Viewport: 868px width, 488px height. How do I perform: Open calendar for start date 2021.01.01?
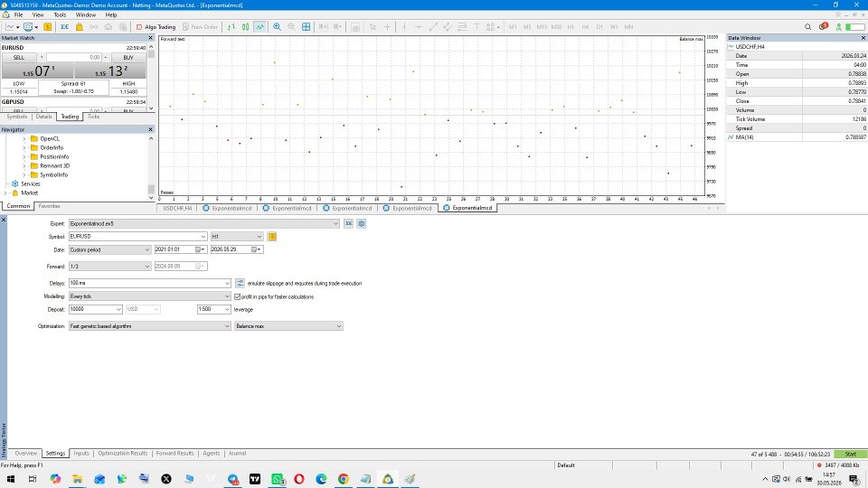pyautogui.click(x=199, y=249)
